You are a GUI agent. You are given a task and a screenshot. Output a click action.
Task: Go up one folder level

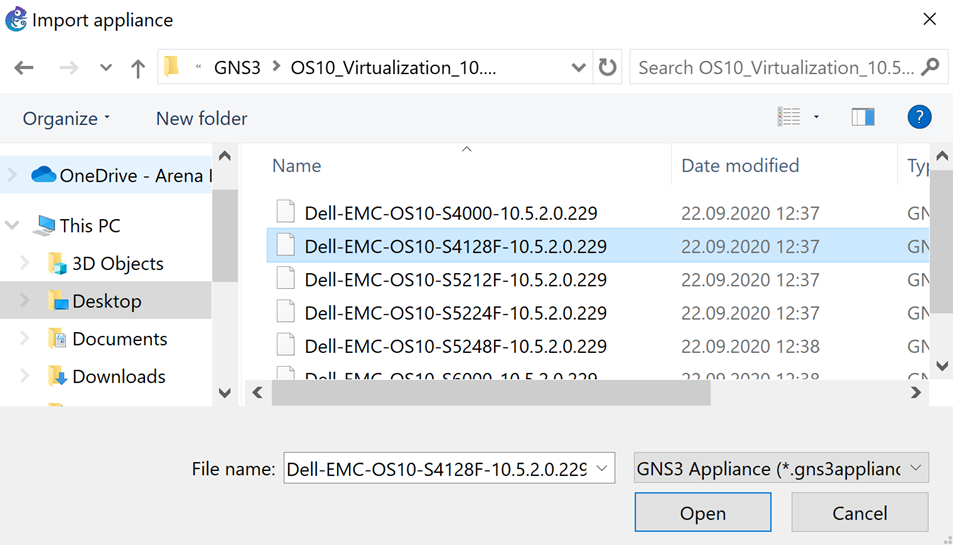(x=138, y=68)
